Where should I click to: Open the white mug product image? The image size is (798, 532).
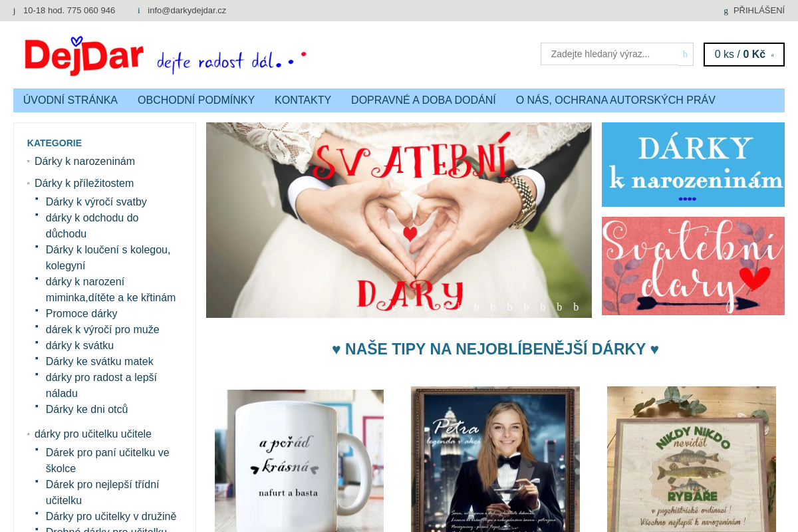[x=299, y=460]
